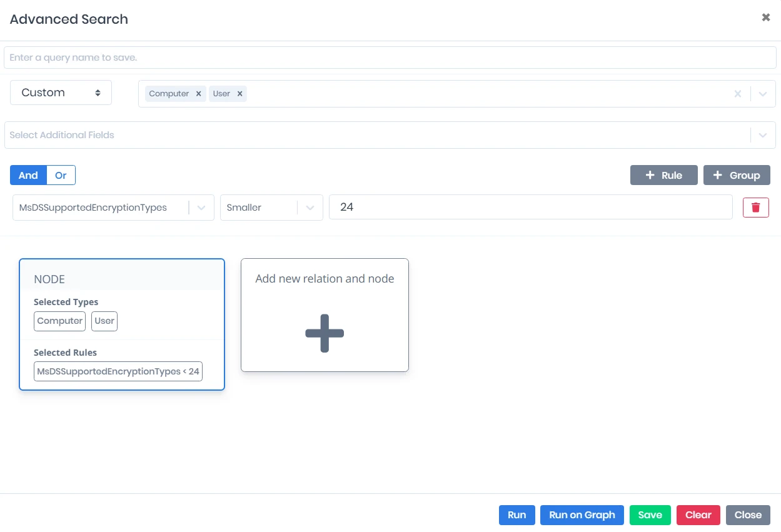Switch the condition operator to Or
781x532 pixels.
tap(61, 175)
